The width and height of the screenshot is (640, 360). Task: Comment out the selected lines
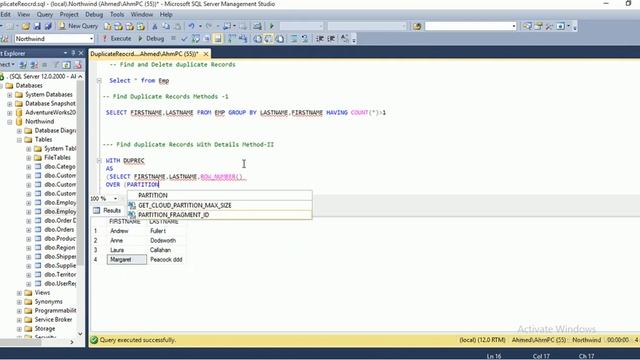point(293,39)
